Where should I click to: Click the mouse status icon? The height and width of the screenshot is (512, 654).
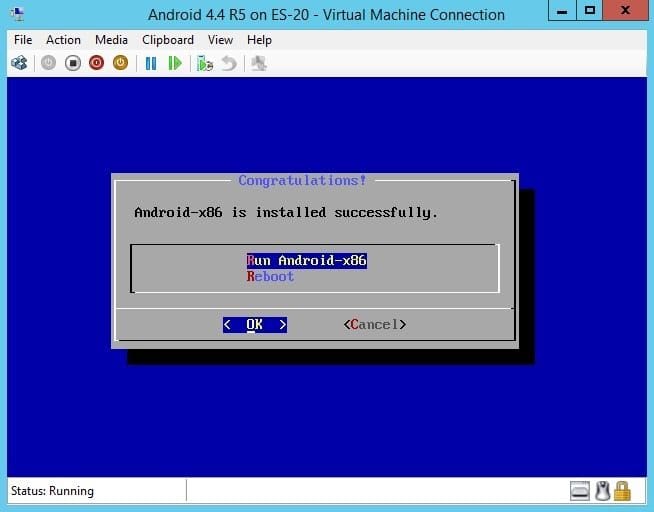pyautogui.click(x=602, y=491)
